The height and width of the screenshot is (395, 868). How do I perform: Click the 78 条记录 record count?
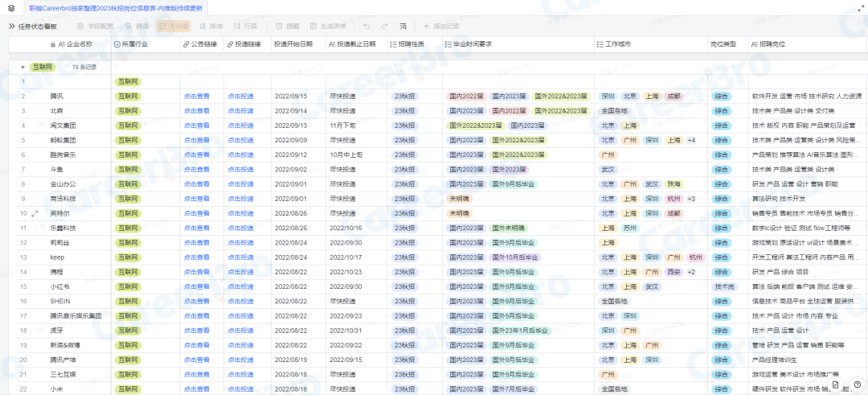(84, 67)
